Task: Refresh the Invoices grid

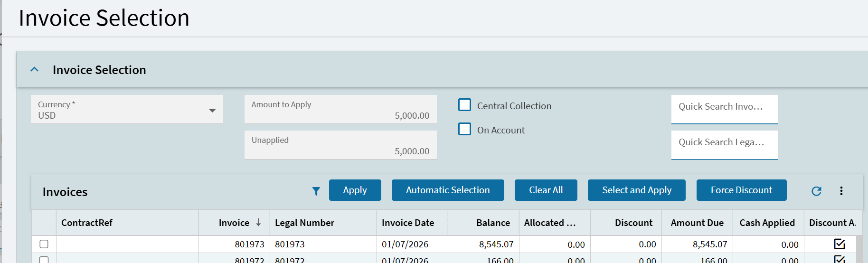Action: (x=816, y=191)
